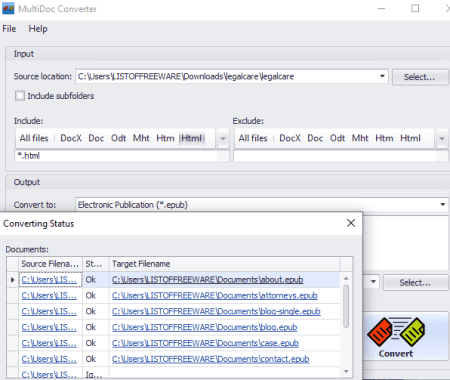The image size is (450, 380).
Task: Expand the output location dropdown arrow
Action: tap(373, 282)
